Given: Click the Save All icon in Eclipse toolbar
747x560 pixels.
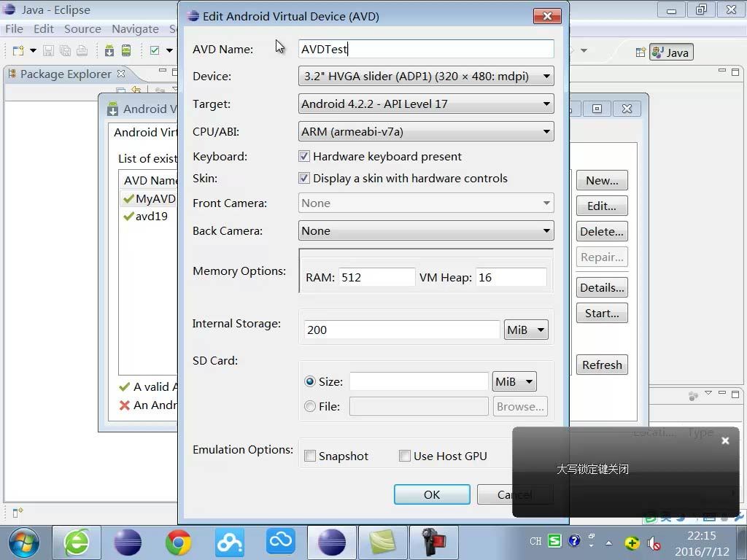Looking at the screenshot, I should (x=65, y=50).
